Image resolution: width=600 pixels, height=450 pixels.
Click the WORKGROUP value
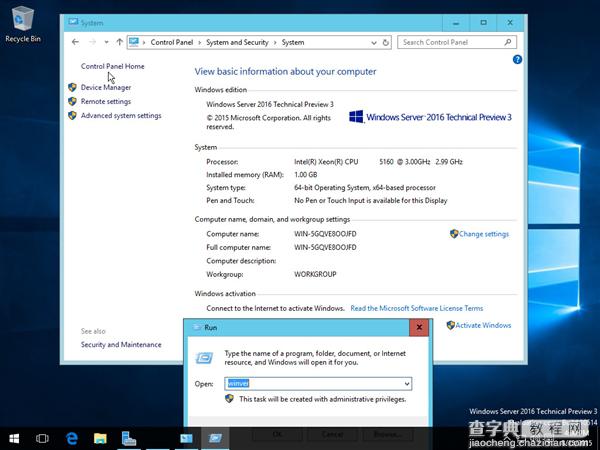[315, 274]
